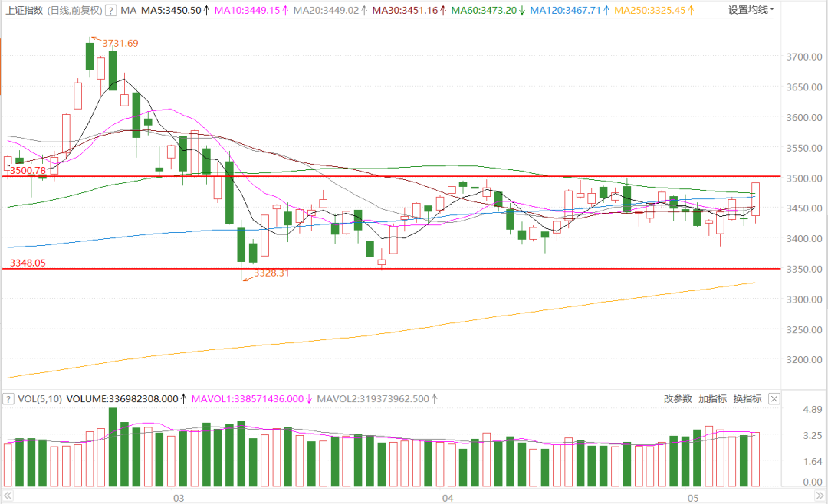828x504 pixels.
Task: Click the 3328.31 low price annotation
Action: click(271, 273)
